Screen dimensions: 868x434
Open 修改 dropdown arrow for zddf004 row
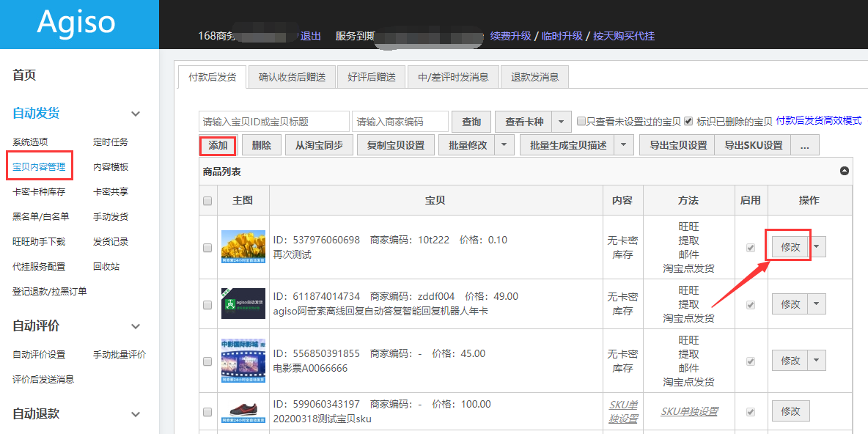tap(817, 304)
